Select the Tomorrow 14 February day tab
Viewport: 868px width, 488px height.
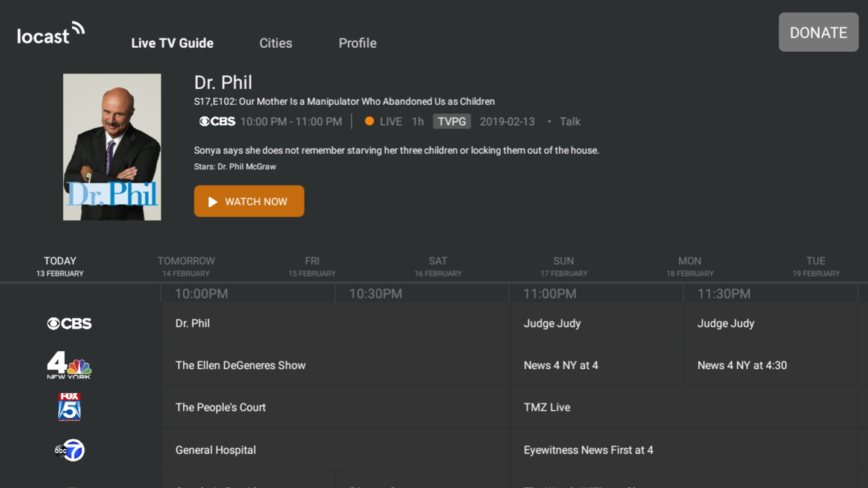coord(186,266)
